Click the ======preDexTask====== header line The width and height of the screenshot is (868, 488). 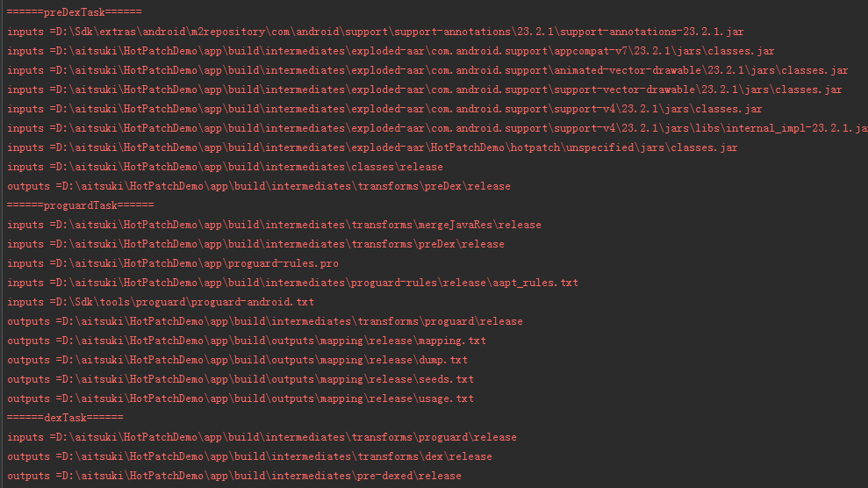tap(75, 12)
